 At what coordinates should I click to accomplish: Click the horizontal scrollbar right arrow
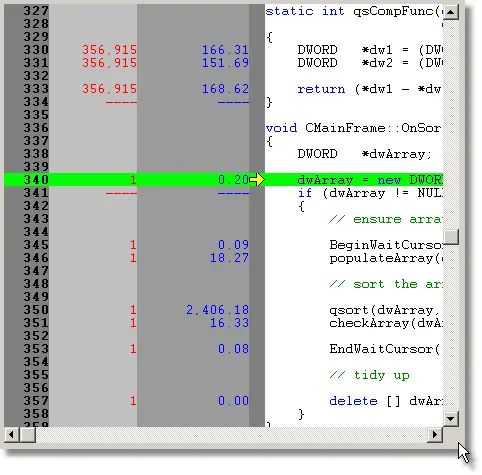435,434
